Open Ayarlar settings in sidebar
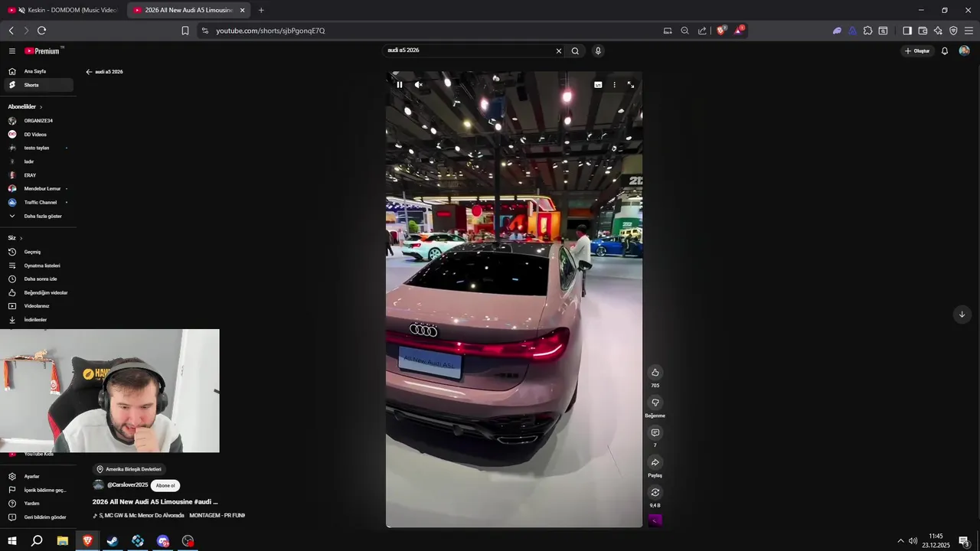 [37, 476]
